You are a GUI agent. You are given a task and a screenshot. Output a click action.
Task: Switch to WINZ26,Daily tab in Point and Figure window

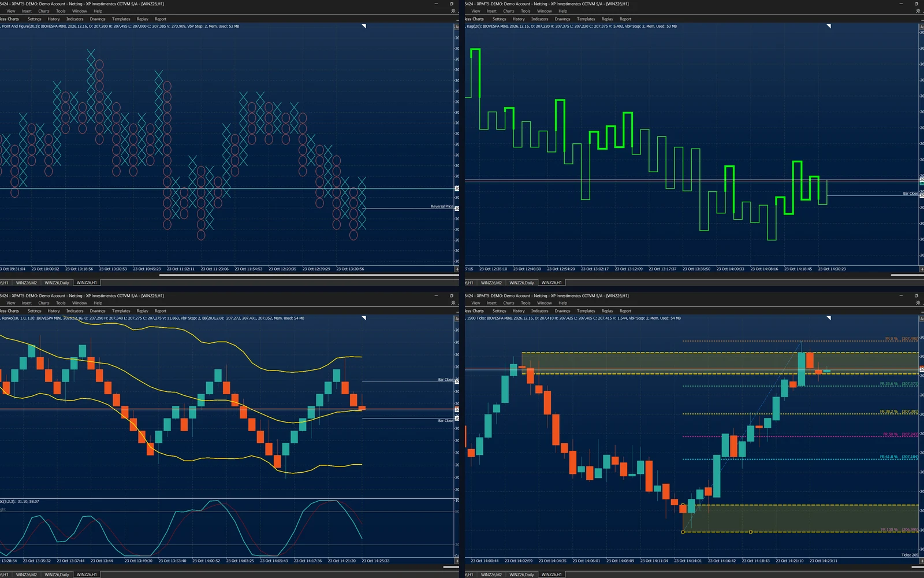(57, 283)
